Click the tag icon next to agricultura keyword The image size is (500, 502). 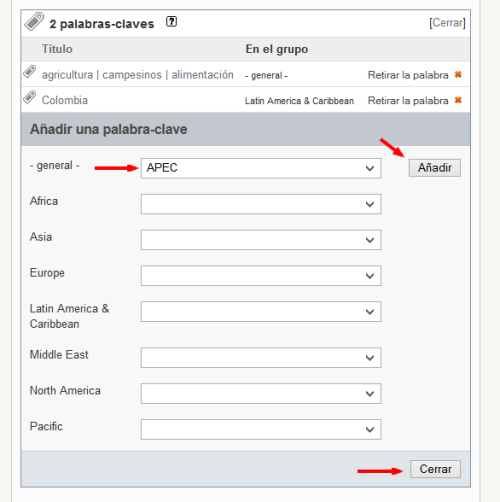coord(30,72)
